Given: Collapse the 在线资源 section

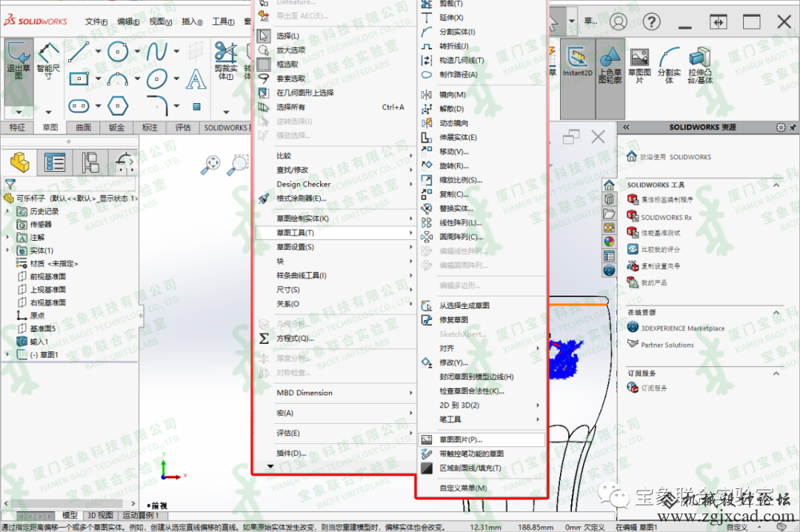Looking at the screenshot, I should click(776, 313).
